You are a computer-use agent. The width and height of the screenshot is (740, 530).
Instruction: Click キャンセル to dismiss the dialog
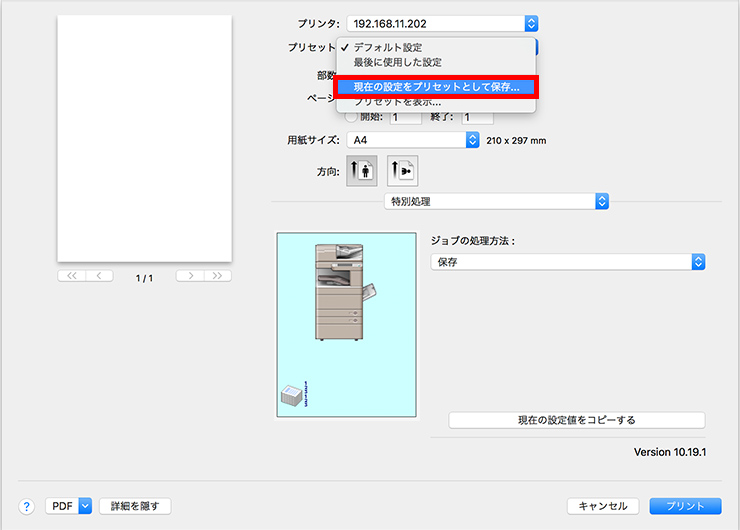603,506
